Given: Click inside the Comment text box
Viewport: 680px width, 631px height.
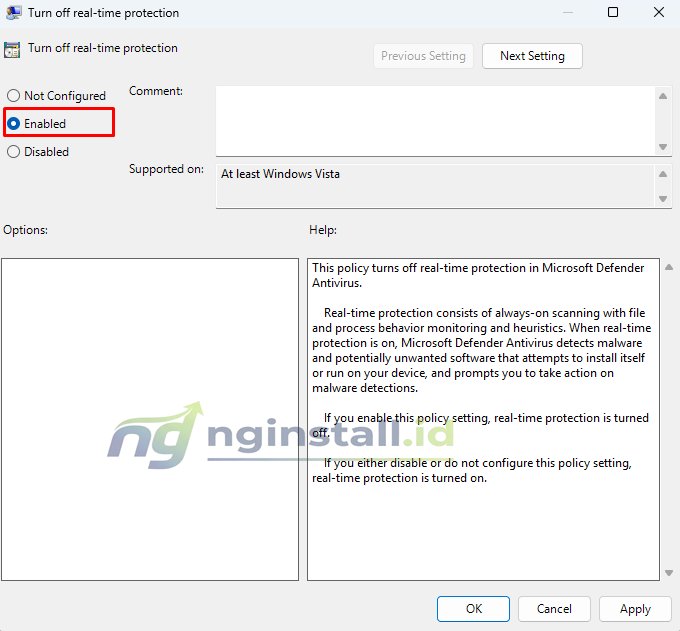Looking at the screenshot, I should [435, 121].
